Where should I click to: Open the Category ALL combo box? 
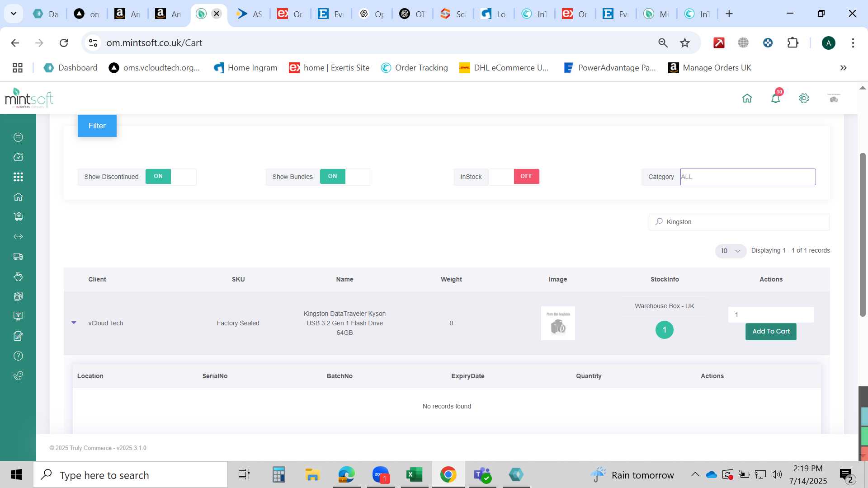pos(748,177)
